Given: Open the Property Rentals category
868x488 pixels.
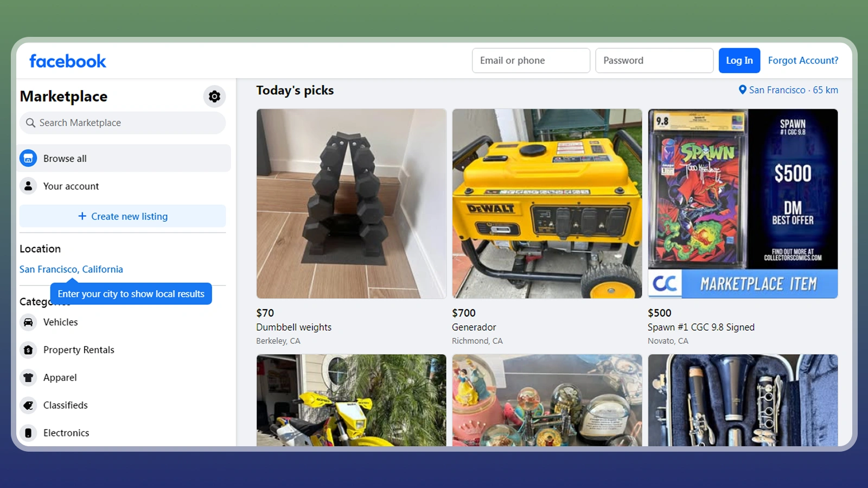Looking at the screenshot, I should [125, 350].
